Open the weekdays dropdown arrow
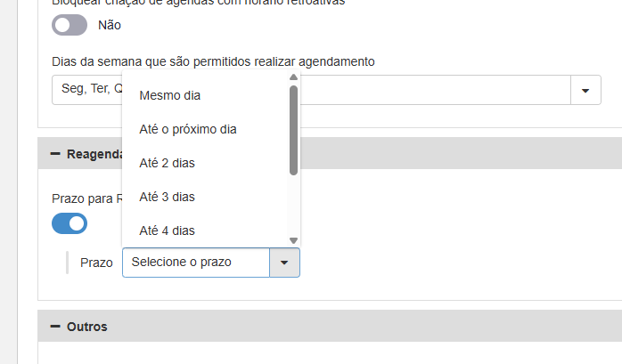 (585, 90)
